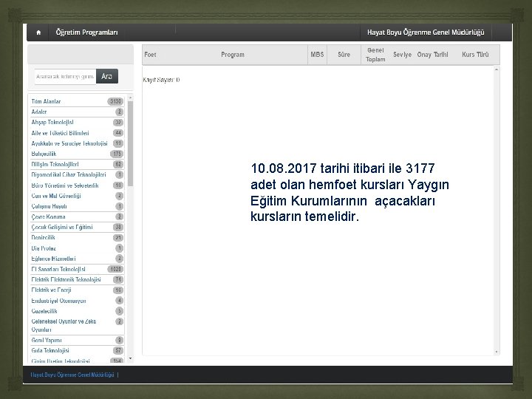Click the Kayıt Sayısı record count text

162,80
